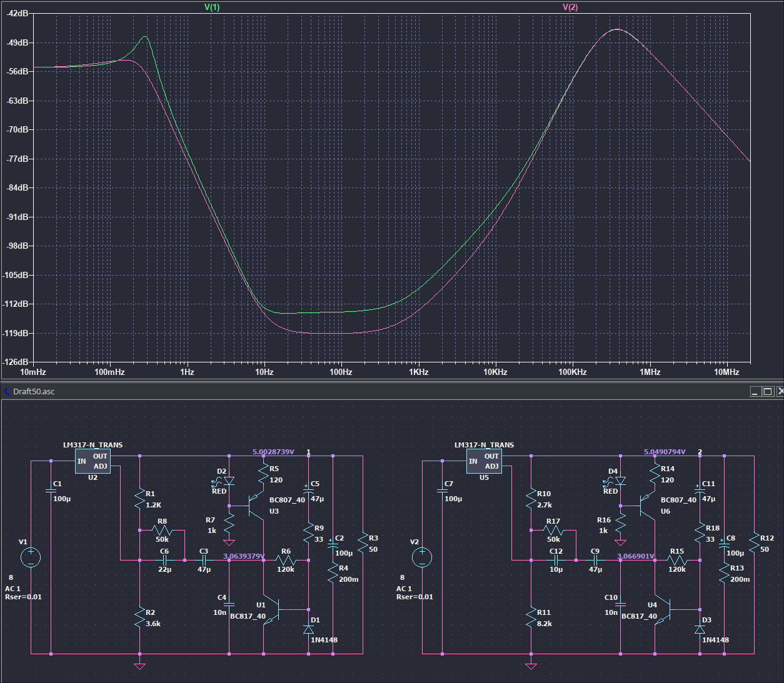Select the U5 LM317 regulator block

tap(485, 461)
